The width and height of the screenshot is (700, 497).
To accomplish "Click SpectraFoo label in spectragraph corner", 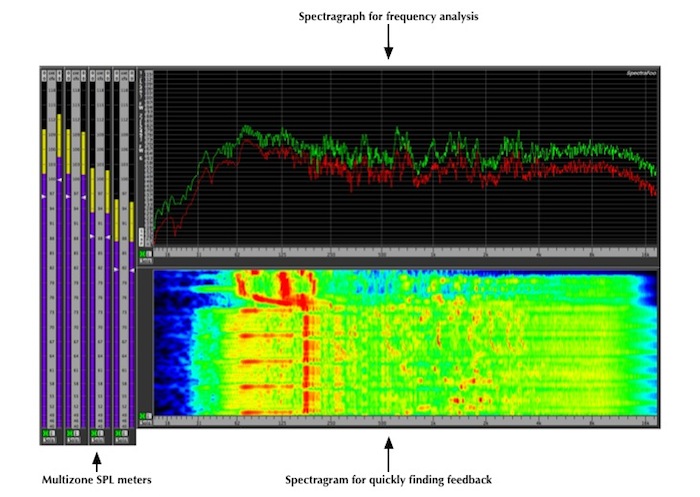I will [x=641, y=73].
